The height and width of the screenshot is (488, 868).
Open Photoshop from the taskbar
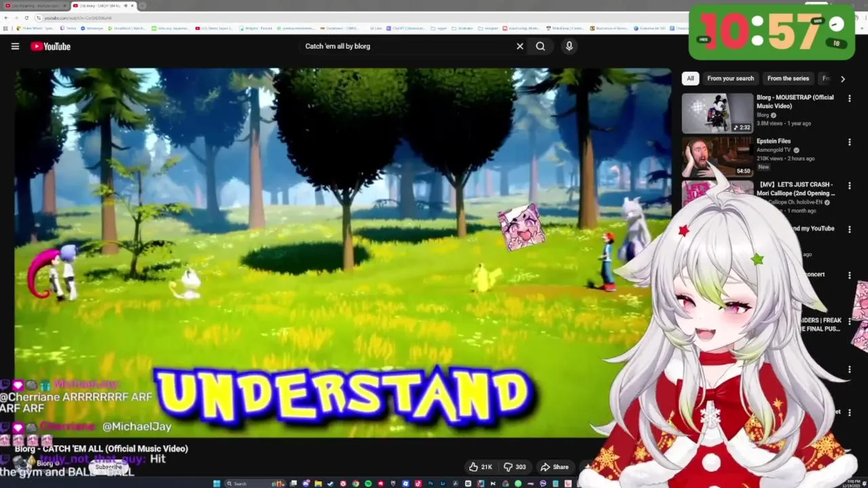(431, 483)
